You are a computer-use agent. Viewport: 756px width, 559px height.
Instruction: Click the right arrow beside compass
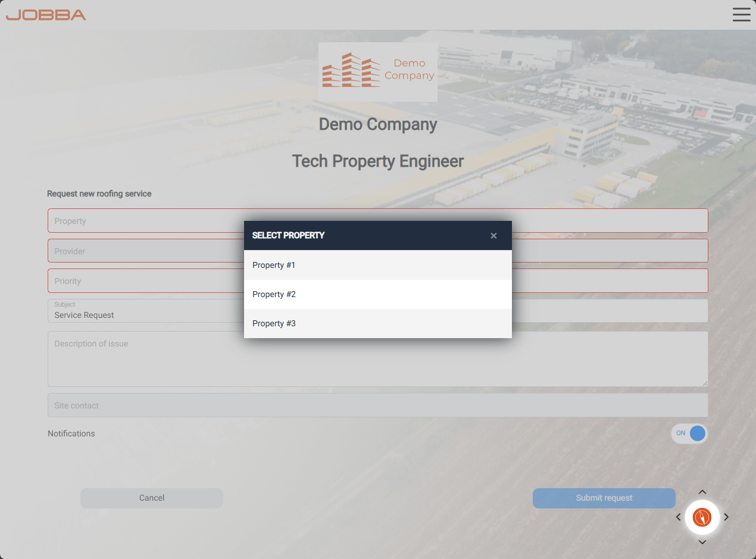(726, 517)
